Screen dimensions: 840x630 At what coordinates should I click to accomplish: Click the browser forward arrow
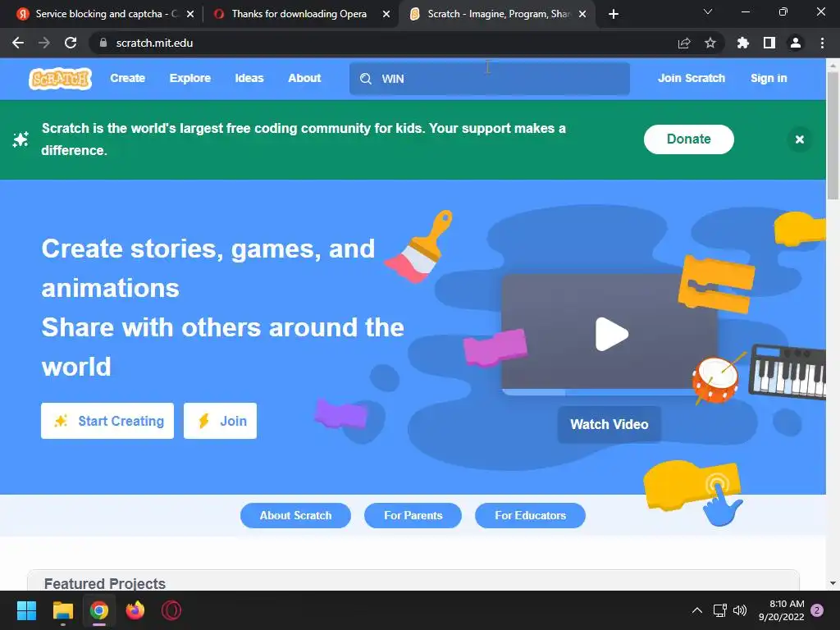pos(44,43)
